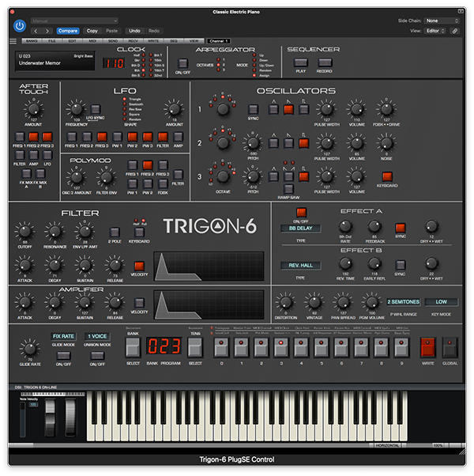Open the Edit menu
Viewport: 474px width, 476px height.
(x=72, y=41)
